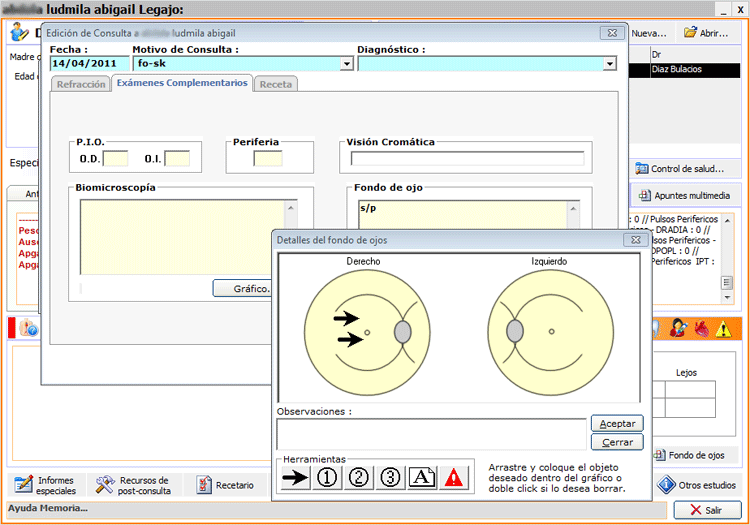Pick the circled number 2 marker tool
Image resolution: width=750 pixels, height=525 pixels.
pos(358,477)
